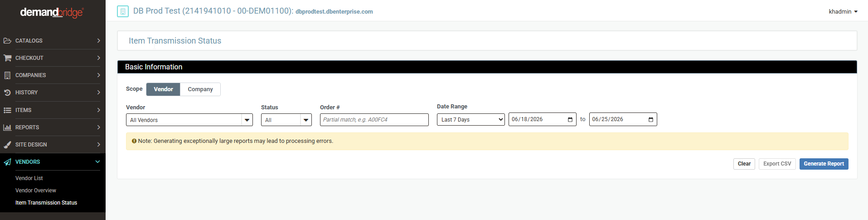Screen dimensions: 868x220
Task: Expand the Site Design menu chevron
Action: click(x=98, y=145)
